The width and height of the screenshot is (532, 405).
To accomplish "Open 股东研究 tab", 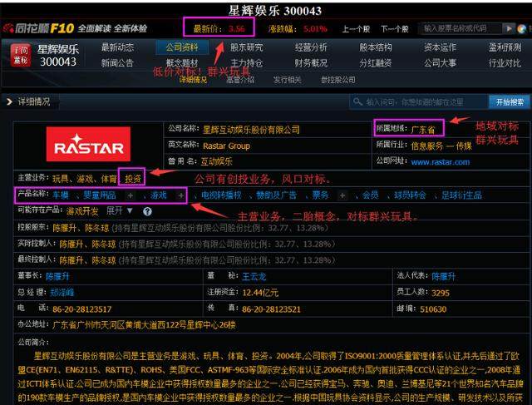I will pos(247,47).
